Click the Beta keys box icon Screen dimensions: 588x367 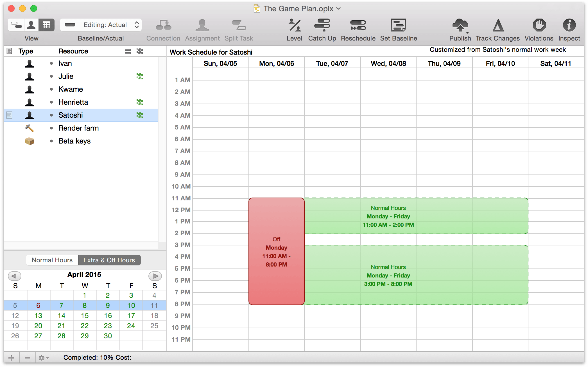(30, 141)
